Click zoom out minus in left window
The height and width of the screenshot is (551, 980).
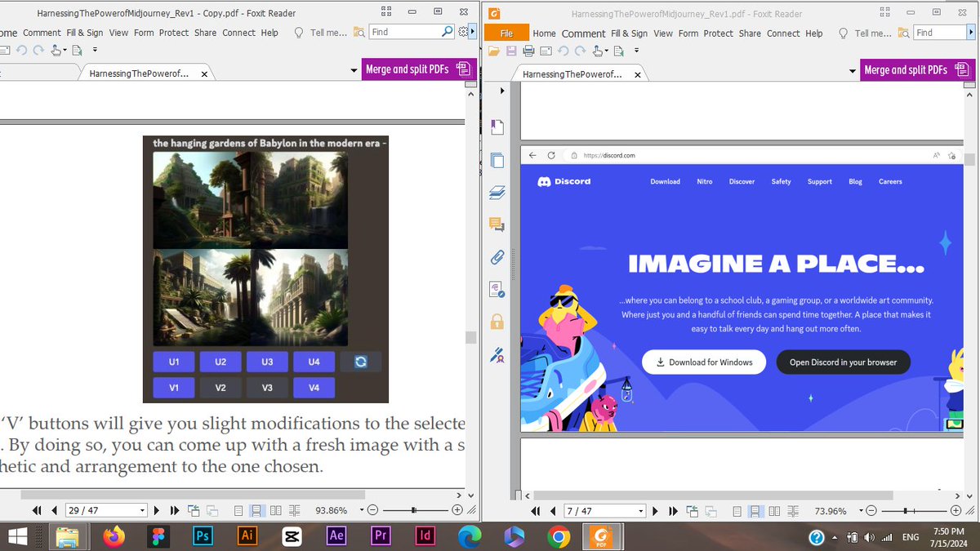pos(372,510)
